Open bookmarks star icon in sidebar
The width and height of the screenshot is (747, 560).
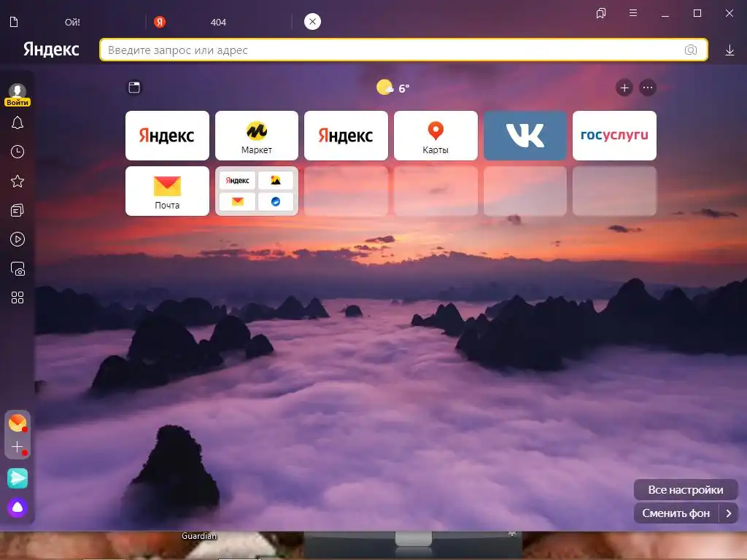(18, 181)
